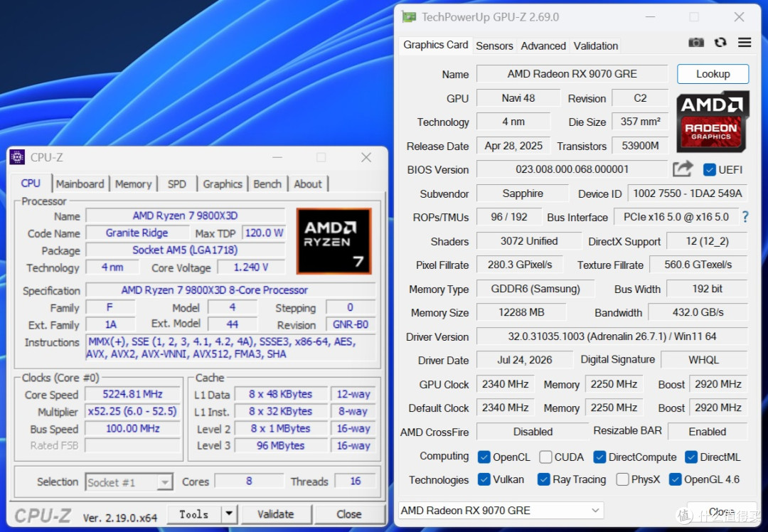Toggle the CUDA checkbox
This screenshot has width=768, height=532.
(545, 457)
